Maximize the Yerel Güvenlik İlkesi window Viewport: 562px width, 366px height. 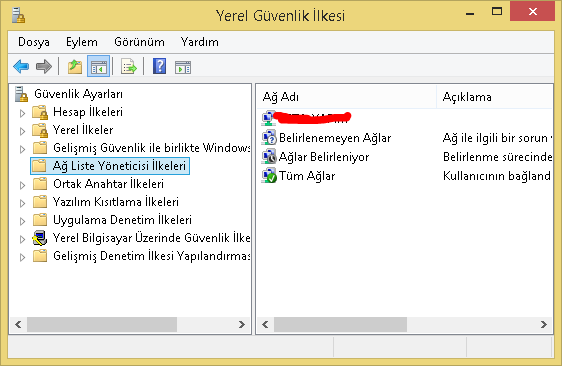point(497,11)
